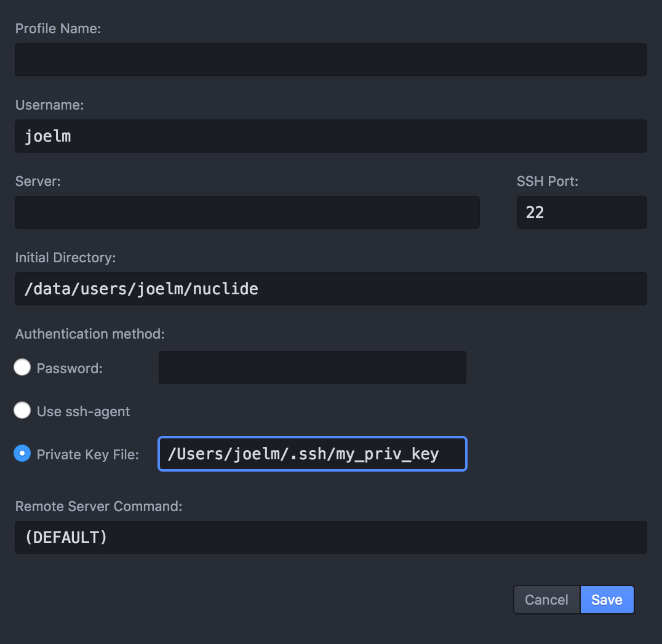Focus the Profile Name input field

tap(330, 60)
